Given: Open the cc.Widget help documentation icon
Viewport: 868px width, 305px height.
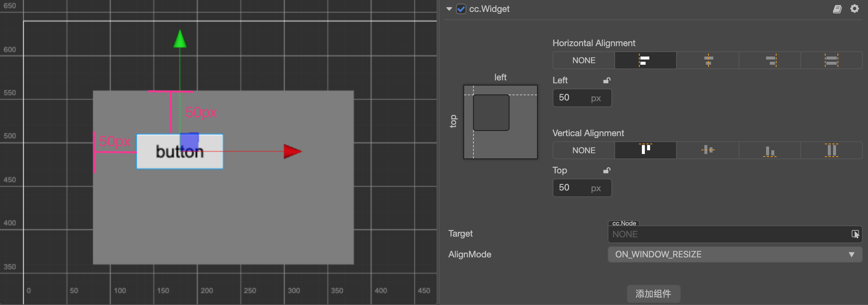Looking at the screenshot, I should [837, 9].
